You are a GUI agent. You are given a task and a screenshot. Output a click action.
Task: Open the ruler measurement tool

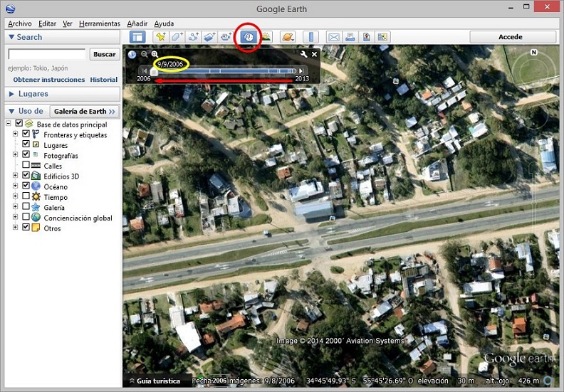coord(311,37)
